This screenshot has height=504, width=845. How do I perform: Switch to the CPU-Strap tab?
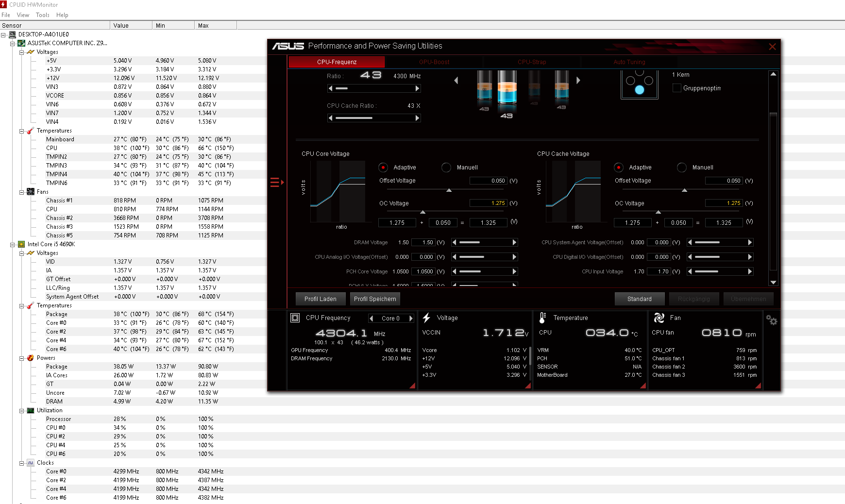point(532,62)
